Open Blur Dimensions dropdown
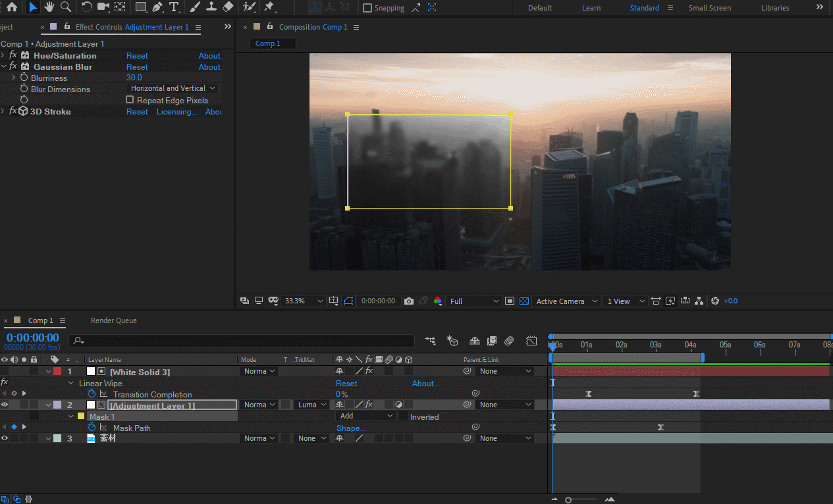The width and height of the screenshot is (833, 504). pos(172,88)
